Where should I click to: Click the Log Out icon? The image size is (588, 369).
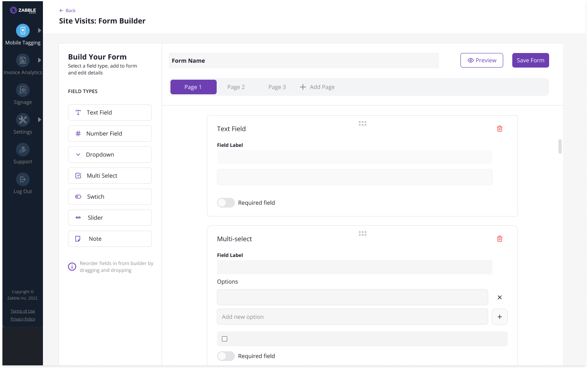(x=23, y=179)
